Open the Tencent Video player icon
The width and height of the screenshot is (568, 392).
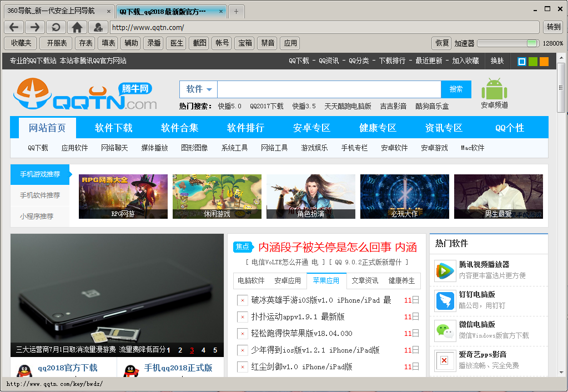click(445, 270)
